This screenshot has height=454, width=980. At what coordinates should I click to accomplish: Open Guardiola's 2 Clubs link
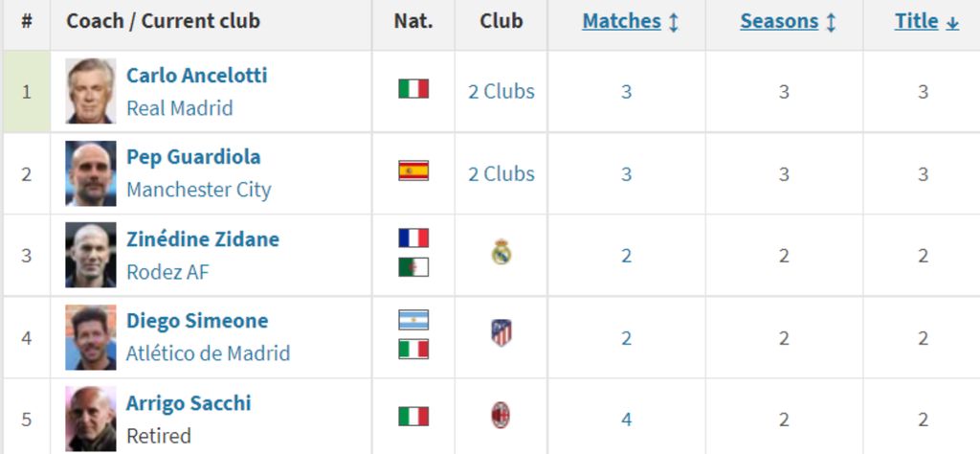(501, 174)
